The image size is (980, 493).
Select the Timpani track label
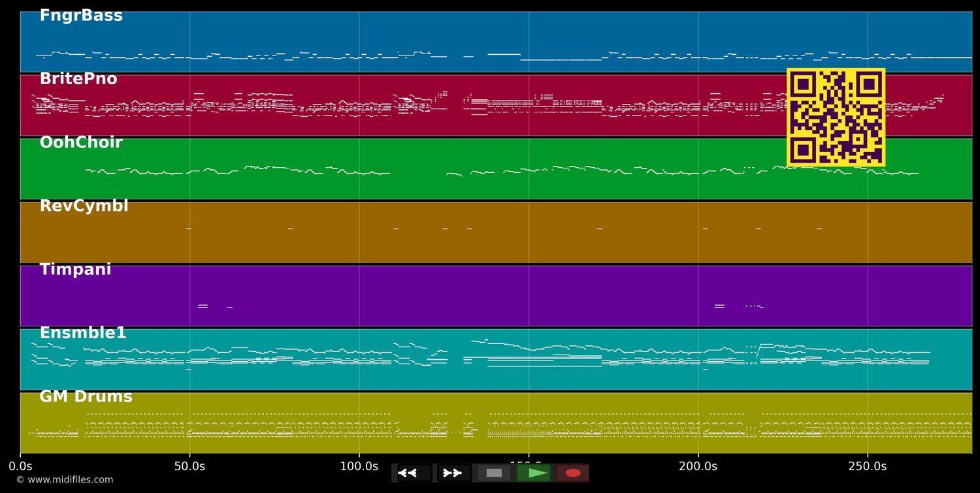[x=75, y=270]
